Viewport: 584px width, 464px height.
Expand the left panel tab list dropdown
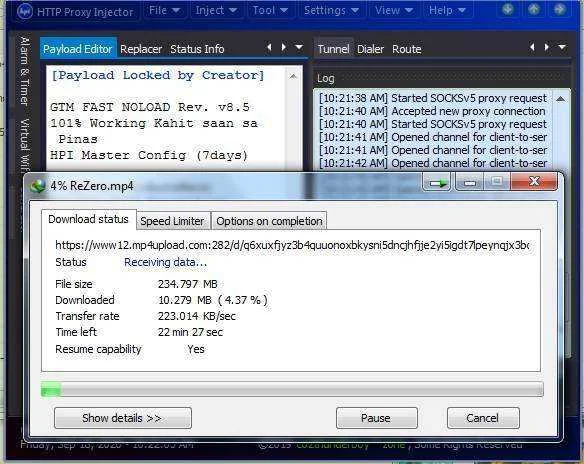(x=299, y=47)
